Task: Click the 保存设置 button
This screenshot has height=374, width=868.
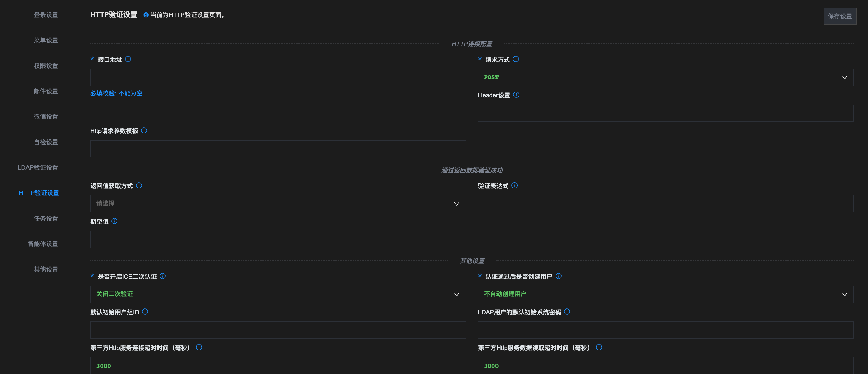Action: click(x=840, y=16)
